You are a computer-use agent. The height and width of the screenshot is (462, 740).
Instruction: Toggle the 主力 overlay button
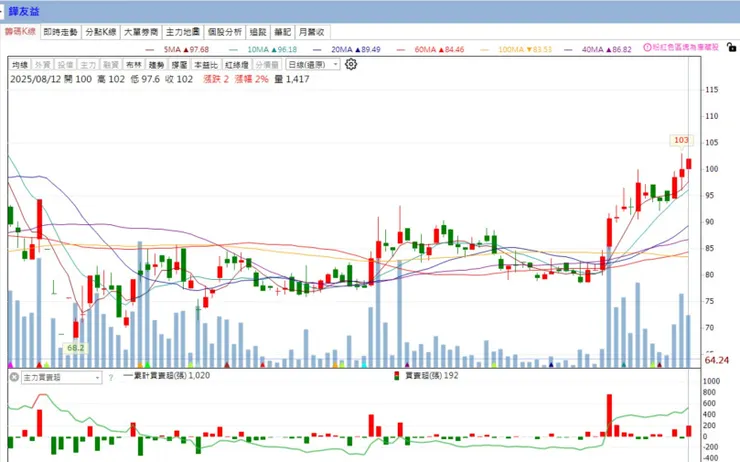88,65
